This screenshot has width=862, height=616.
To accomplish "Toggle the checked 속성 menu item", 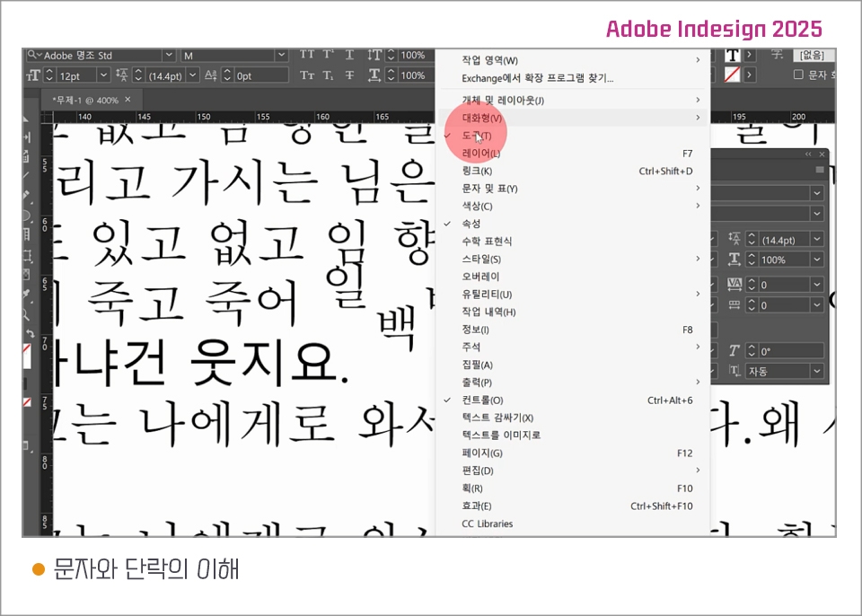I will pos(572,224).
